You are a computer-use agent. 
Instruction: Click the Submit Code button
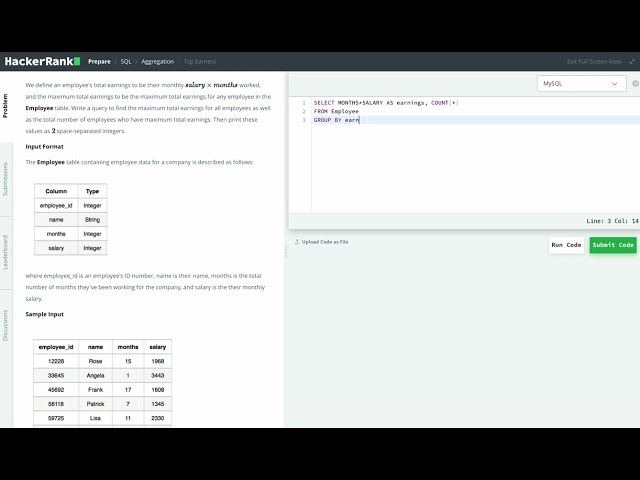point(613,245)
